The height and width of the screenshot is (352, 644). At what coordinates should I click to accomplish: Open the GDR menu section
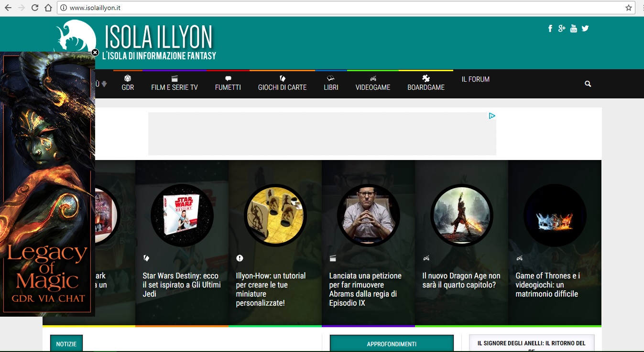[x=128, y=83]
